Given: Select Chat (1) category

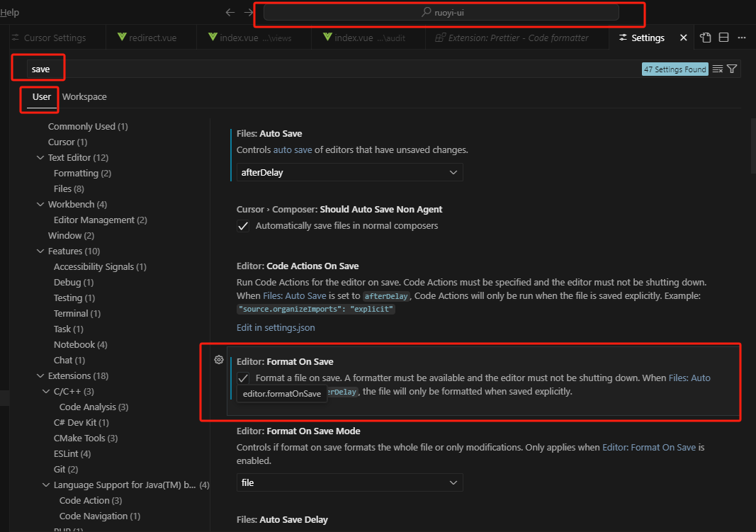Looking at the screenshot, I should click(69, 360).
